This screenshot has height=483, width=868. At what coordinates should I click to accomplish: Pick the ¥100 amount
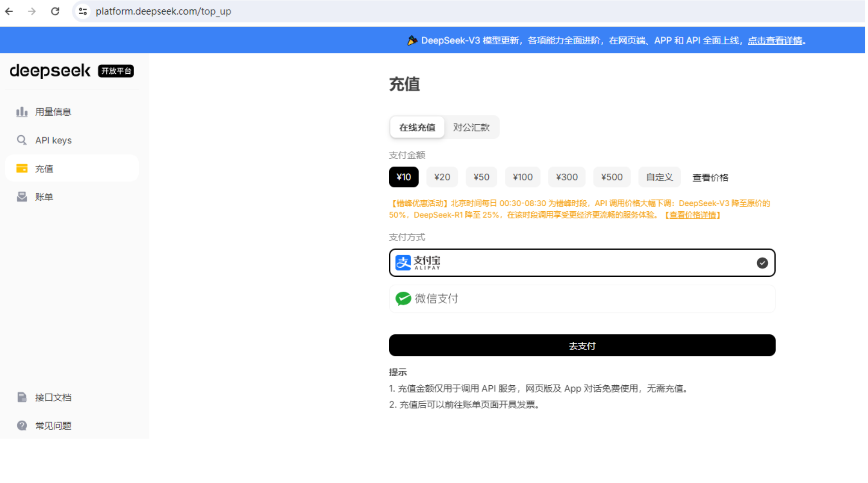click(523, 177)
